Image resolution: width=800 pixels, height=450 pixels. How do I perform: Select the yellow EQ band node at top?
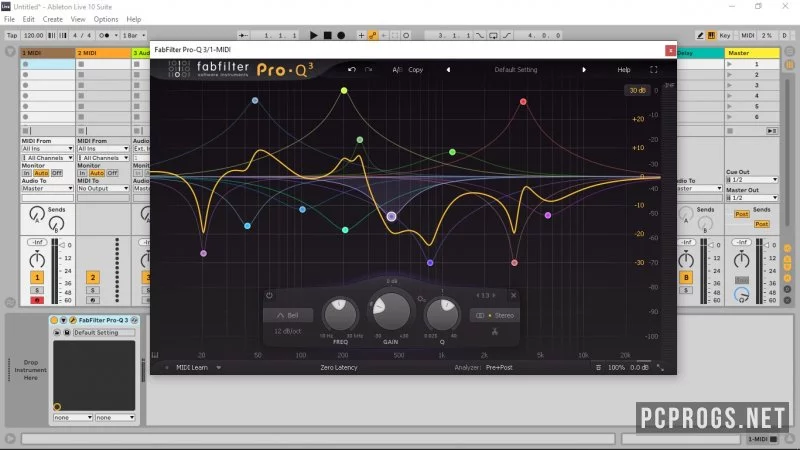(344, 90)
